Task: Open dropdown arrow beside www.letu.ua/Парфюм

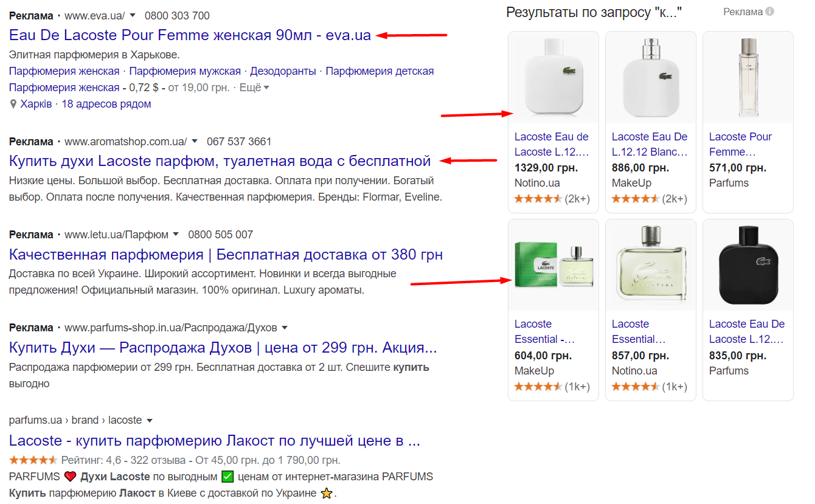Action: pos(176,235)
